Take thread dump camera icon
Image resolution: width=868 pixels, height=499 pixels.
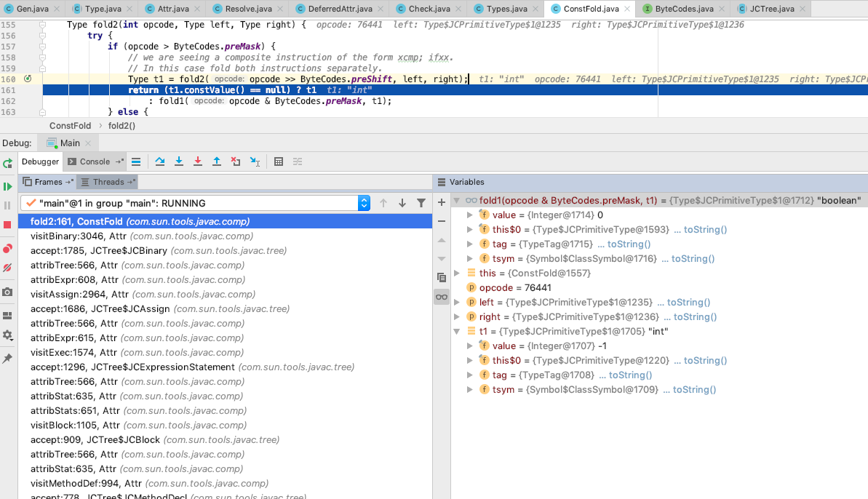[x=7, y=292]
